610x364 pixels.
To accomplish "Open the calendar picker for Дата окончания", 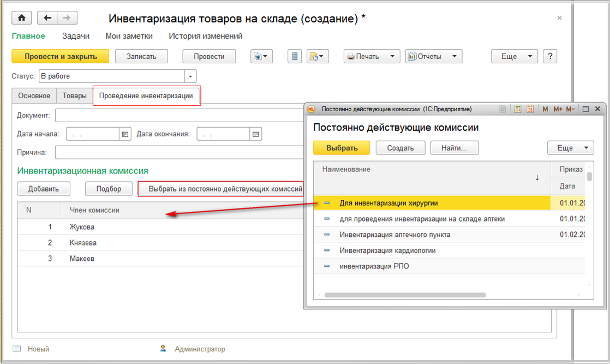I will click(x=255, y=133).
